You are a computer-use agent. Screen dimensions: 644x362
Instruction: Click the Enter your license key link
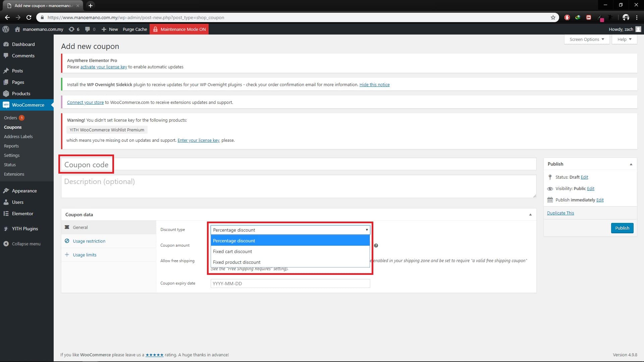[x=198, y=140]
